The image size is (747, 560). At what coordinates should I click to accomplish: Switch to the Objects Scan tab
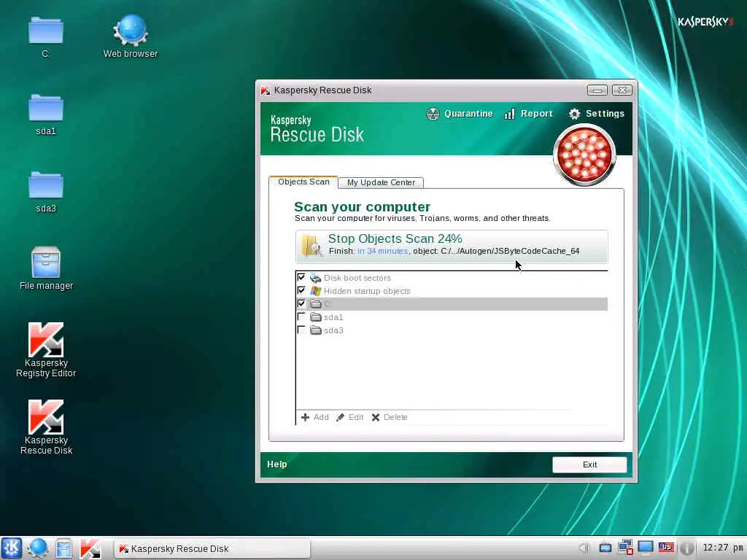click(303, 182)
